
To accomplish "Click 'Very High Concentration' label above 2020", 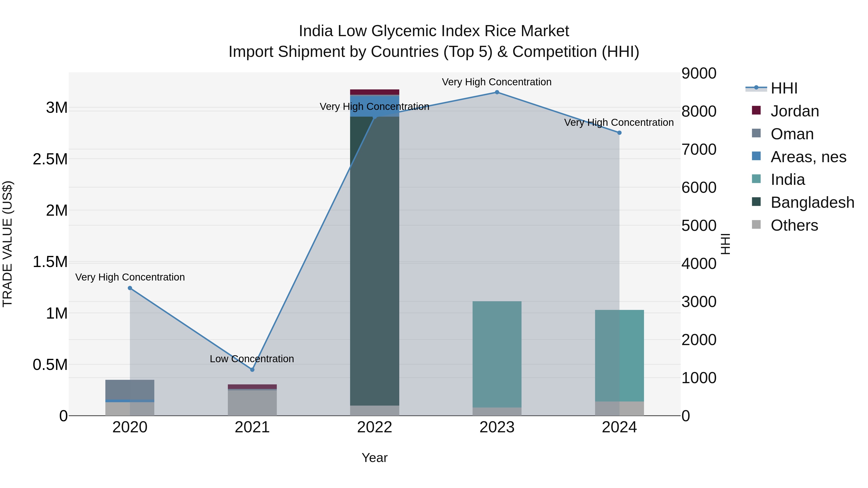I will (130, 277).
